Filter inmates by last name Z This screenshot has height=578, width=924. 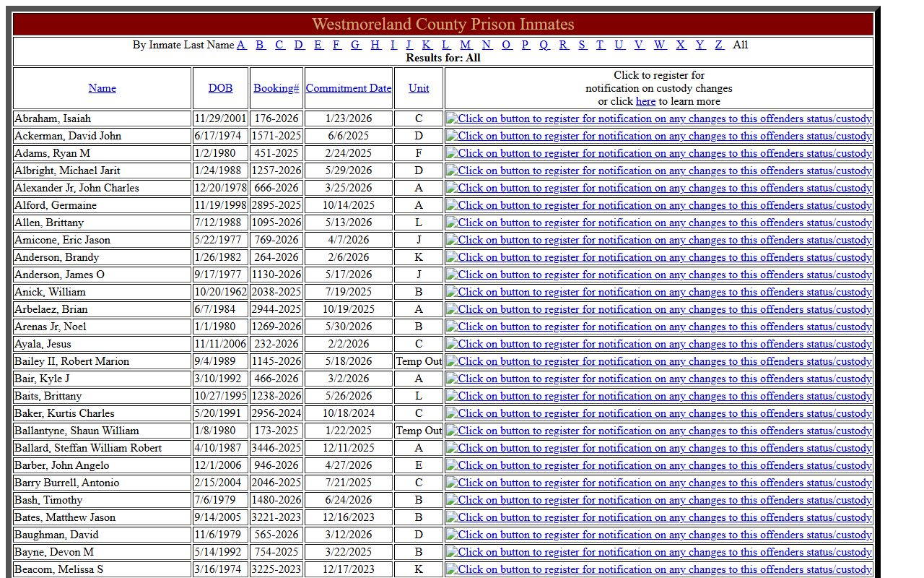[719, 45]
